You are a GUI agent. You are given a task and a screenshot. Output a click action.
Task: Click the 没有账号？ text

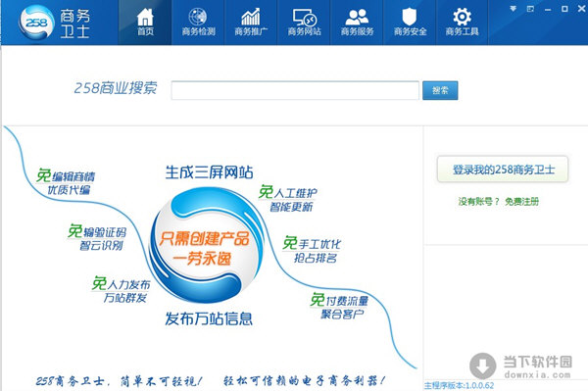(x=479, y=202)
